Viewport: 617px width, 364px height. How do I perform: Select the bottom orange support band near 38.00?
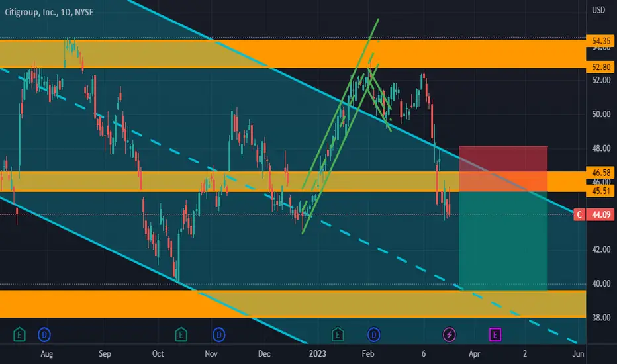[x=293, y=304]
